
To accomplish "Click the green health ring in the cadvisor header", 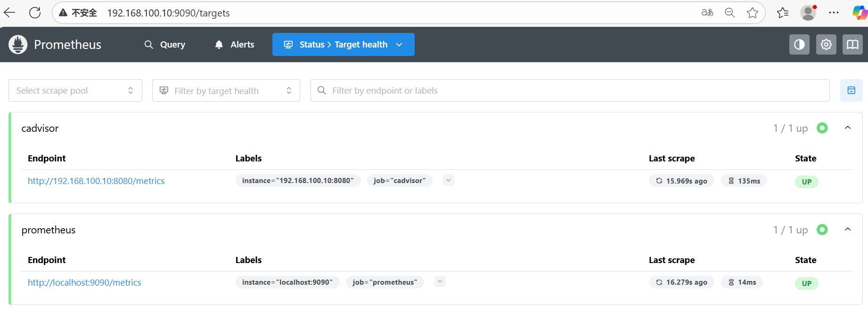I will point(822,128).
